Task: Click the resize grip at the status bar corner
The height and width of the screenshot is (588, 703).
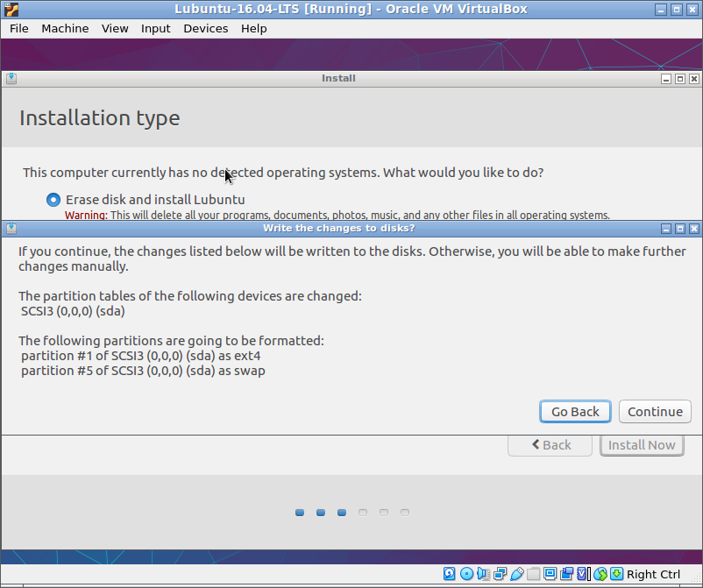Action: 696,578
